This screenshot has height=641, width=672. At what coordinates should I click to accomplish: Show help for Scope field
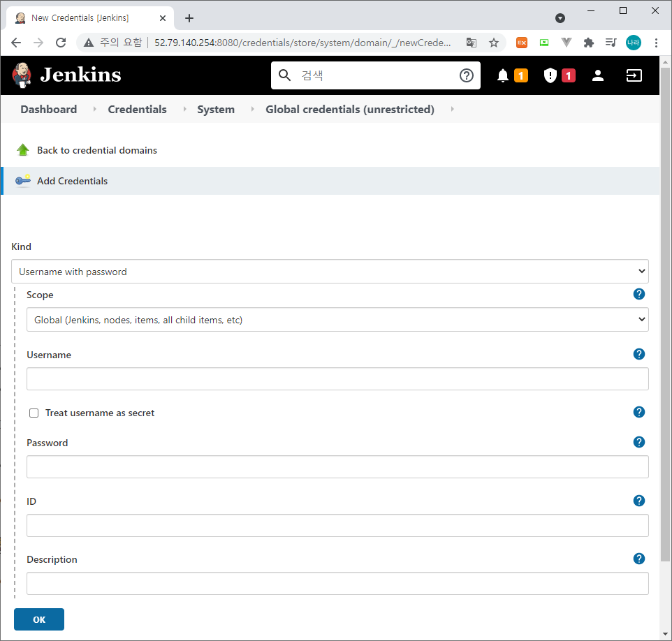[x=638, y=294]
